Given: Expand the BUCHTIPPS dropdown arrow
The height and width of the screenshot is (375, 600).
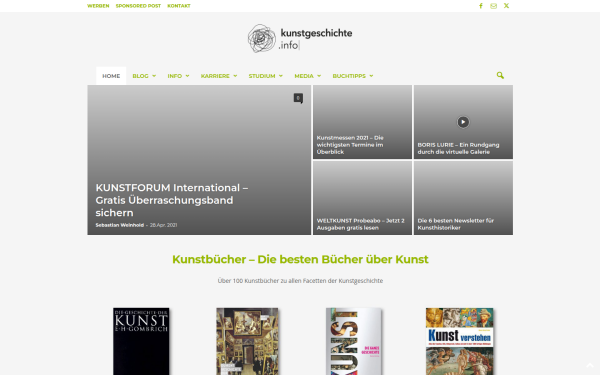Looking at the screenshot, I should [x=371, y=76].
